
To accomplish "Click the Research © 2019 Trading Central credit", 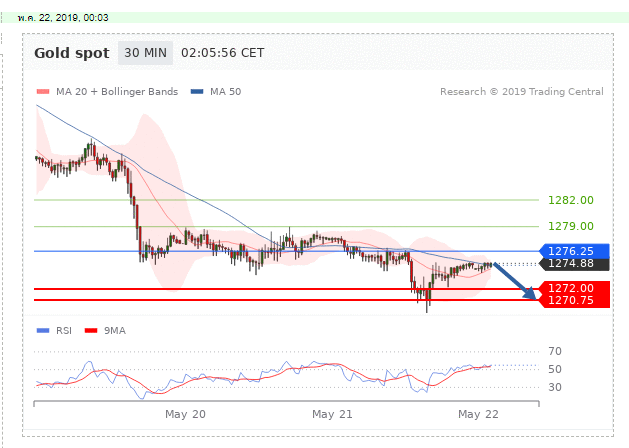I will tap(521, 92).
